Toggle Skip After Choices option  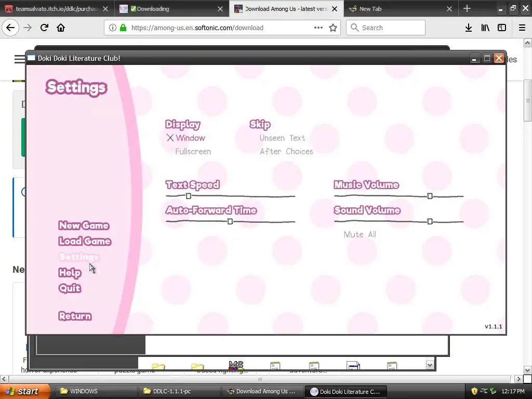point(286,151)
